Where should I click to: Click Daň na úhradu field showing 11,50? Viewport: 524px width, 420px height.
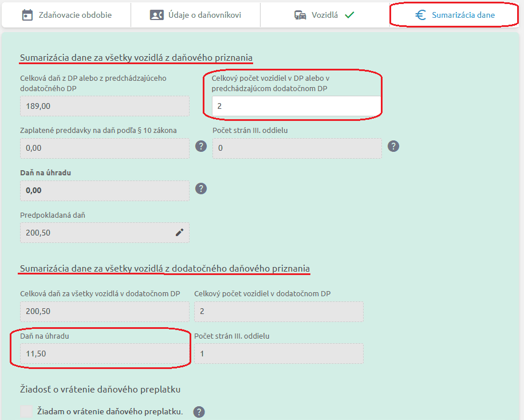[104, 354]
